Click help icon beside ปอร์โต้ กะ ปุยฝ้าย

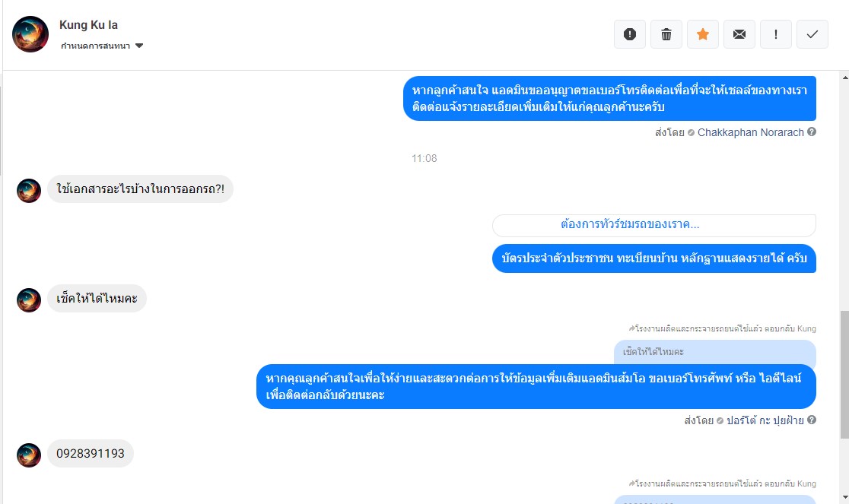(812, 420)
